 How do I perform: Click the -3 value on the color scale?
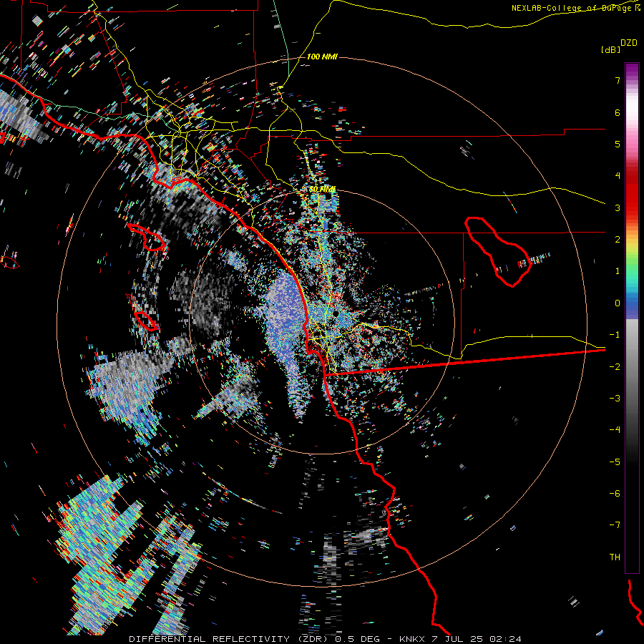coord(615,399)
